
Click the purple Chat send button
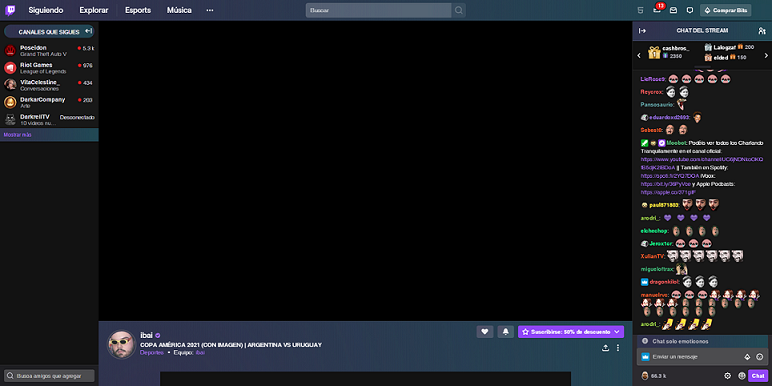(x=757, y=376)
